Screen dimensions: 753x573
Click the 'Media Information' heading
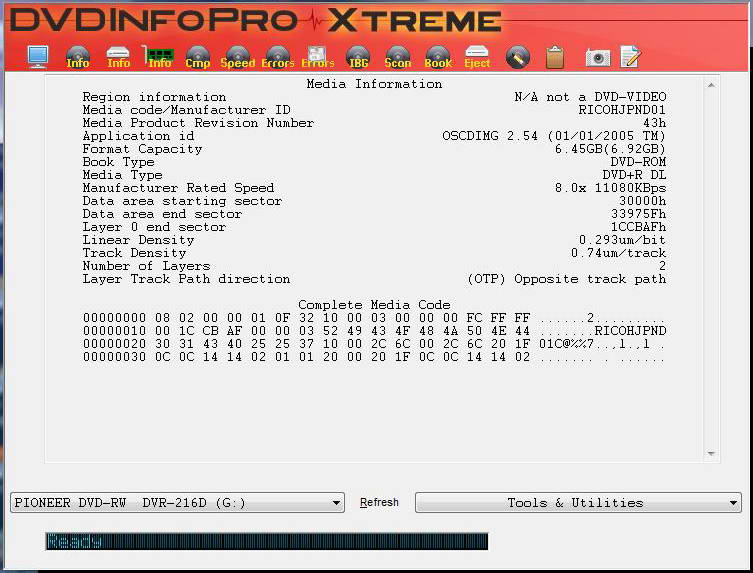[374, 84]
